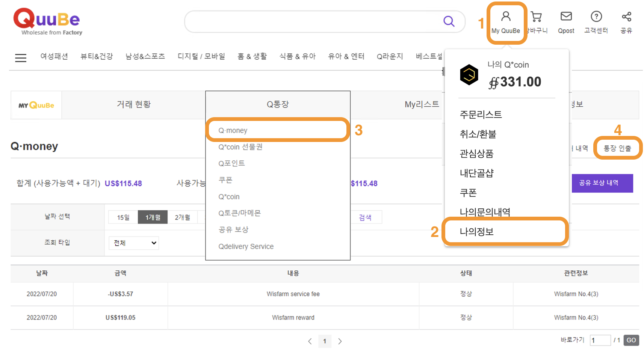The height and width of the screenshot is (356, 644).
Task: Select Qdelivery Service menu entry
Action: 246,246
